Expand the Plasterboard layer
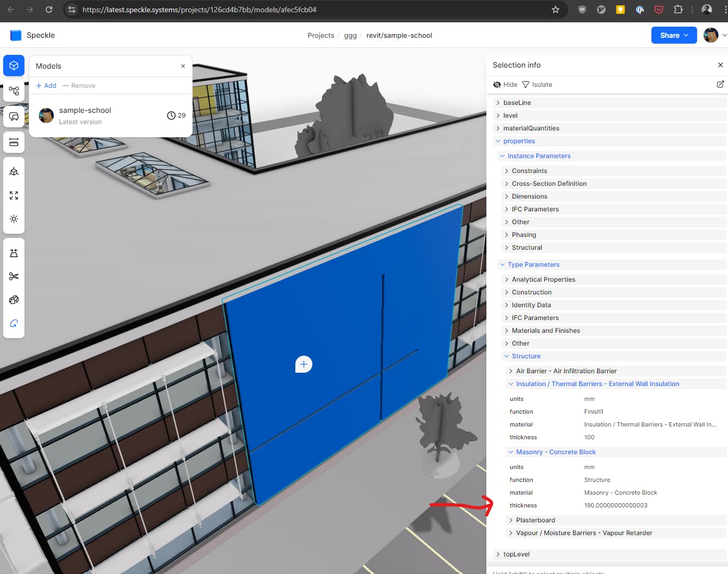Image resolution: width=728 pixels, height=574 pixels. [x=616, y=520]
